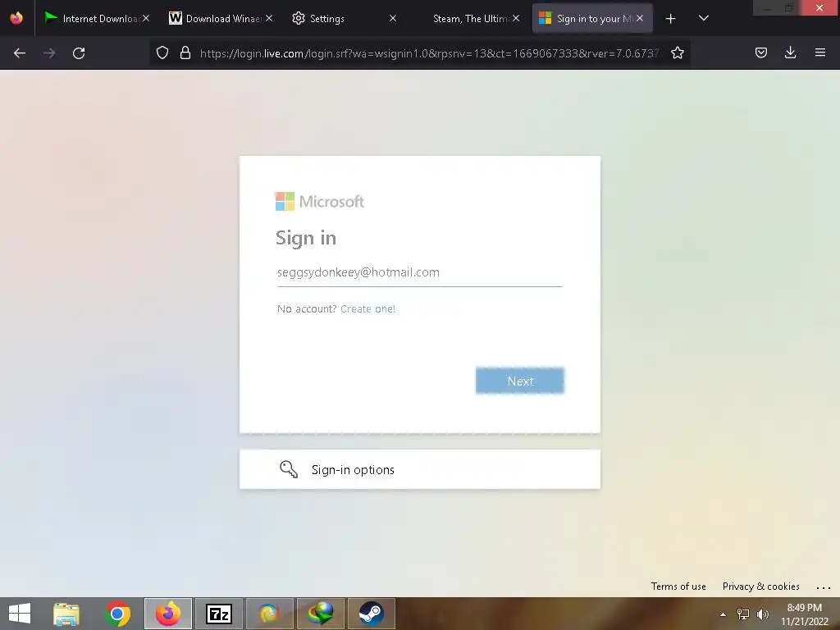Open Steam from the taskbar
Screen dimensions: 840x630
point(372,614)
